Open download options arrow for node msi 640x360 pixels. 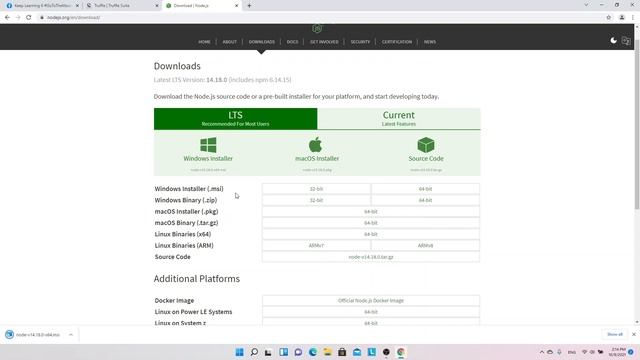pos(71,335)
